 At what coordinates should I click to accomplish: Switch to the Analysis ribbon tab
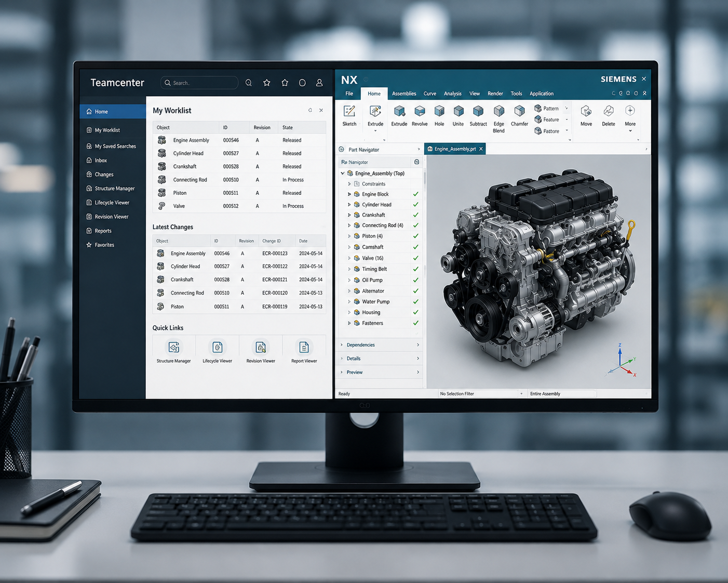[453, 94]
